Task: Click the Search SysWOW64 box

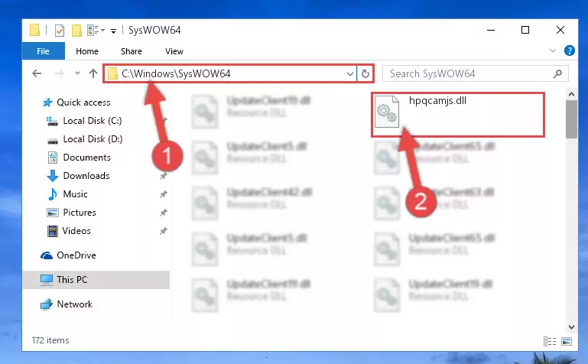Action: pos(475,73)
